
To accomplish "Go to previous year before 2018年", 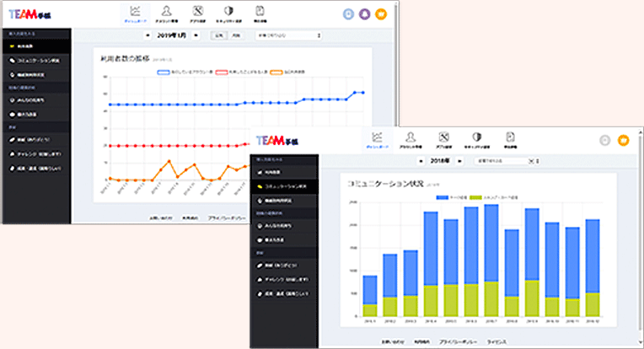I will 421,161.
